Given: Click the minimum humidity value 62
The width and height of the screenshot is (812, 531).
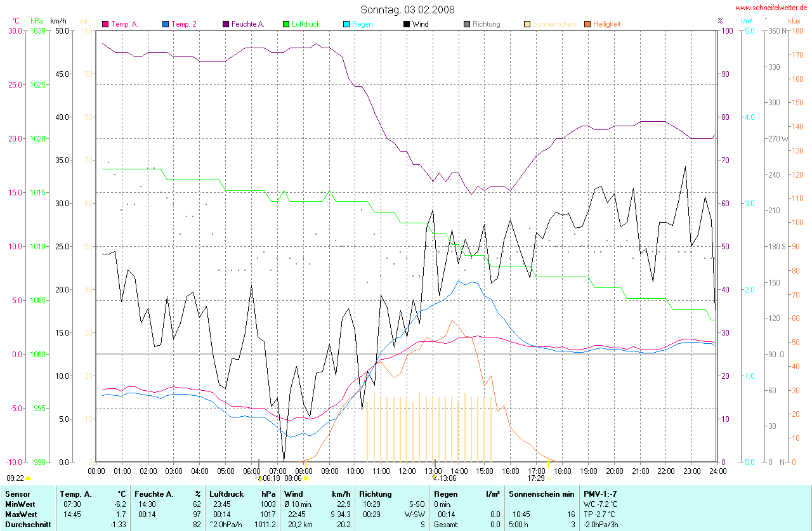Looking at the screenshot, I should pos(197,503).
